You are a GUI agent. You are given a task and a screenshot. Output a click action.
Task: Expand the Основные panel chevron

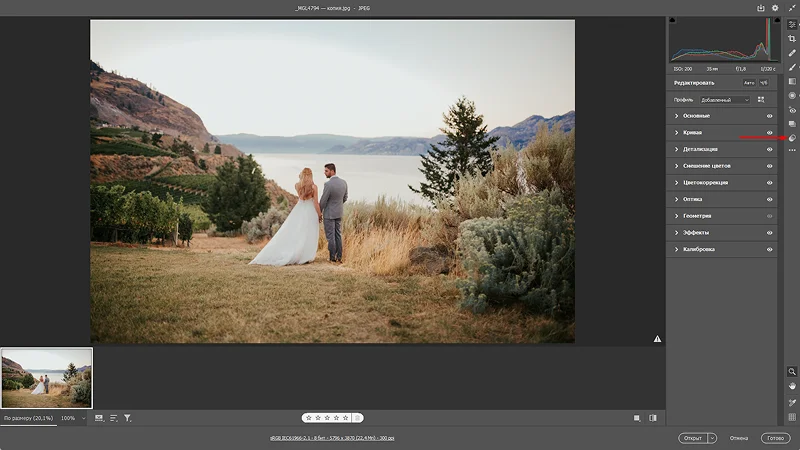(x=677, y=116)
